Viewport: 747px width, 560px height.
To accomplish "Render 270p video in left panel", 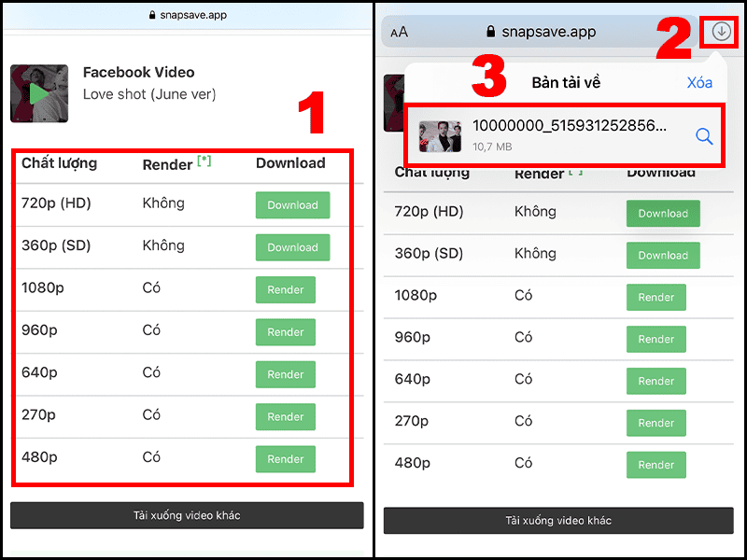I will 286,416.
